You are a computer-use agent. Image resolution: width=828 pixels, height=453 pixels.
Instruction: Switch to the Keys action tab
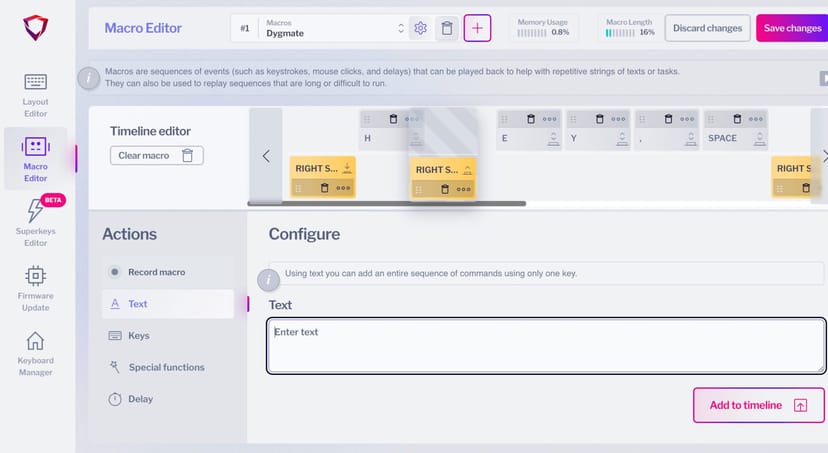(138, 336)
